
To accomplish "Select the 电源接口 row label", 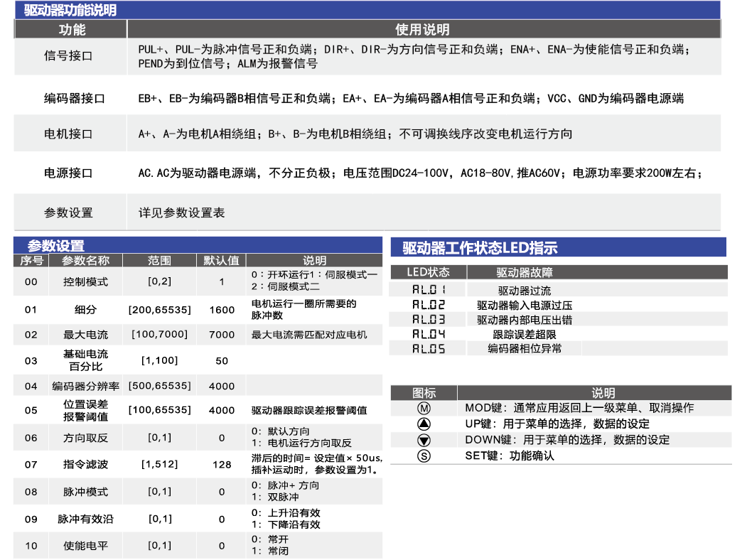I will tap(68, 173).
